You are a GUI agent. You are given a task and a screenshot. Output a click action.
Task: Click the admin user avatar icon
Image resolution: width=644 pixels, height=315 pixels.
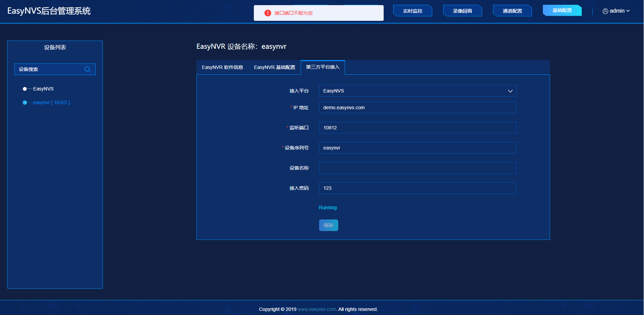(x=605, y=11)
